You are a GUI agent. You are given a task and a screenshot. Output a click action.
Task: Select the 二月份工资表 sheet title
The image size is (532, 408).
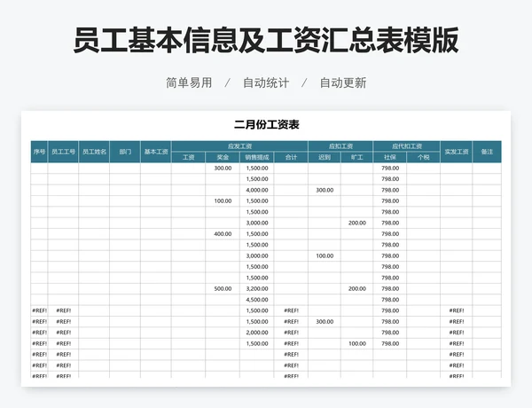click(266, 124)
